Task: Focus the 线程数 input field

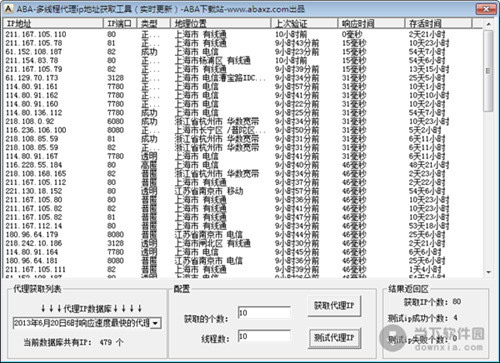Action: (x=264, y=336)
